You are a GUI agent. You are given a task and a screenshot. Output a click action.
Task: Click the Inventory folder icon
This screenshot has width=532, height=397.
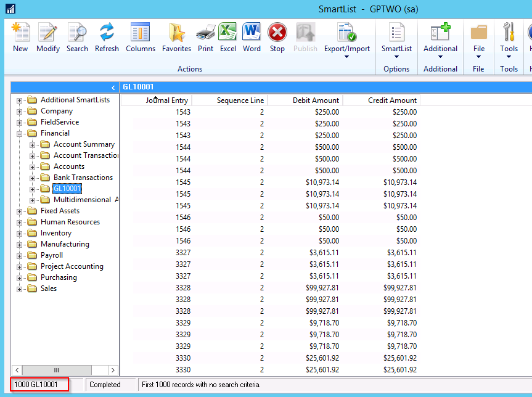point(32,233)
